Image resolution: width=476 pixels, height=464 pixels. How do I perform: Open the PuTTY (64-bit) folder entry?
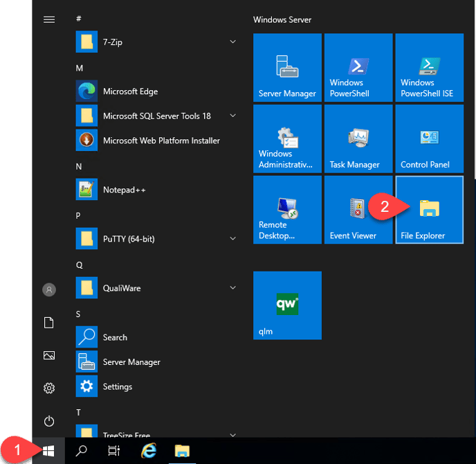pos(156,238)
